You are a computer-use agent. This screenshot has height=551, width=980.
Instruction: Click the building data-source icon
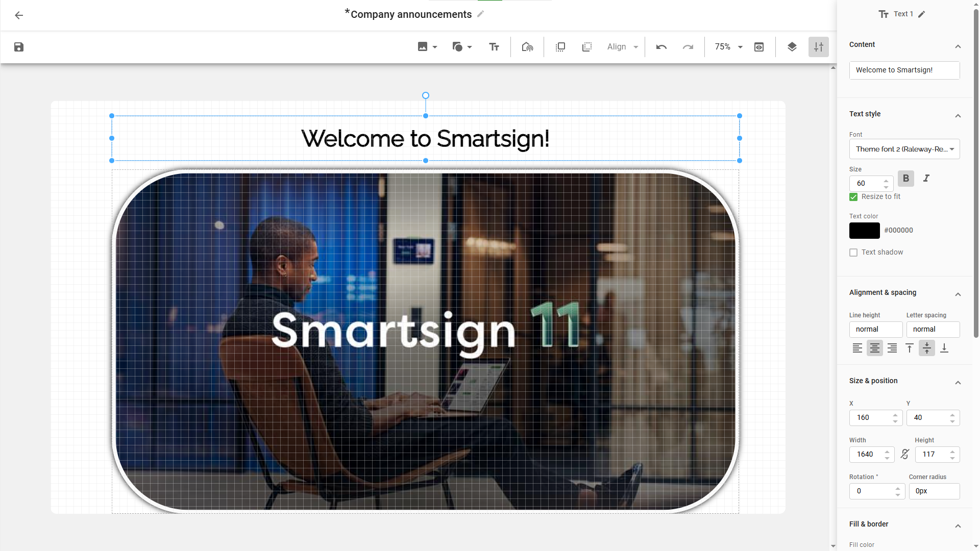(x=527, y=47)
